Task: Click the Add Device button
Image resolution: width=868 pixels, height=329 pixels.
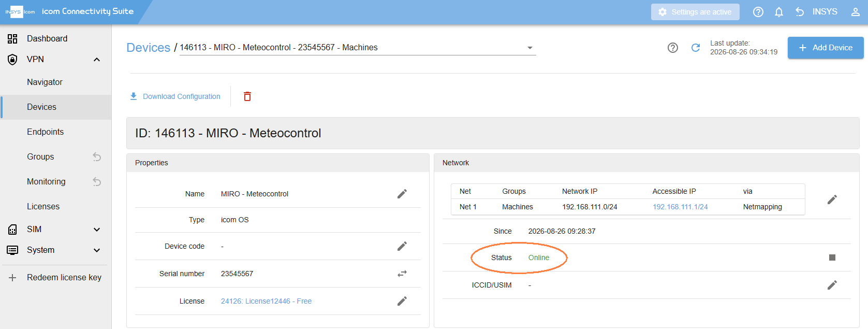Action: pos(826,48)
